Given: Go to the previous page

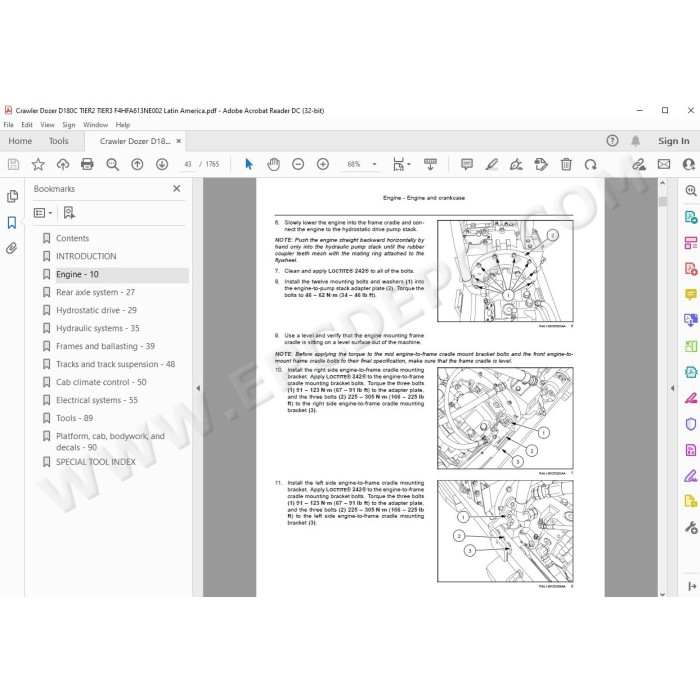Looking at the screenshot, I should (x=137, y=164).
